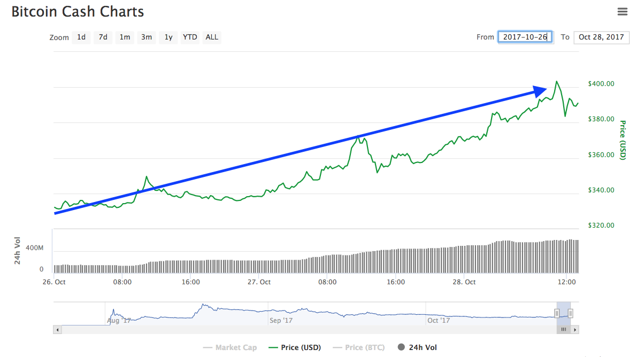Click the 26. Oct date axis label
This screenshot has width=644, height=357.
(x=54, y=282)
